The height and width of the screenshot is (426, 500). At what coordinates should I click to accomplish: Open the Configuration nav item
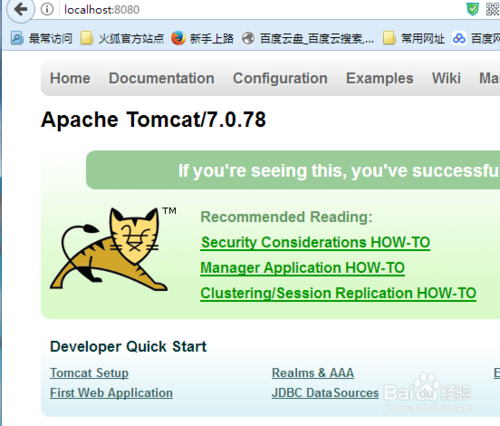280,79
